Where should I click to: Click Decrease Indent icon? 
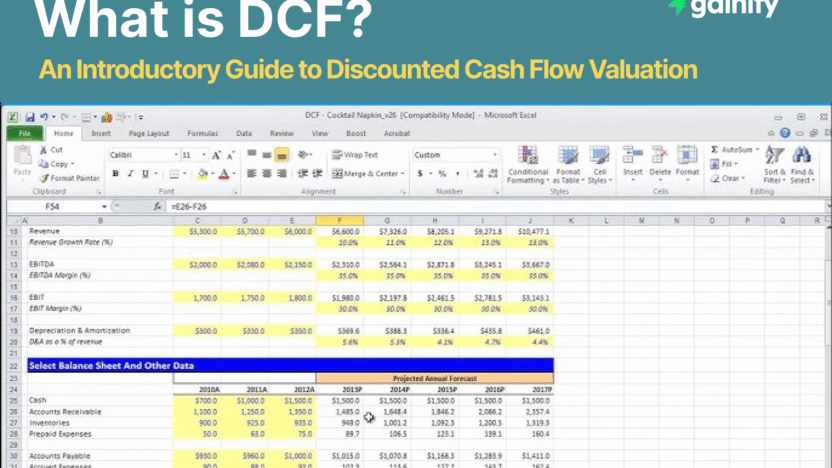pyautogui.click(x=302, y=174)
